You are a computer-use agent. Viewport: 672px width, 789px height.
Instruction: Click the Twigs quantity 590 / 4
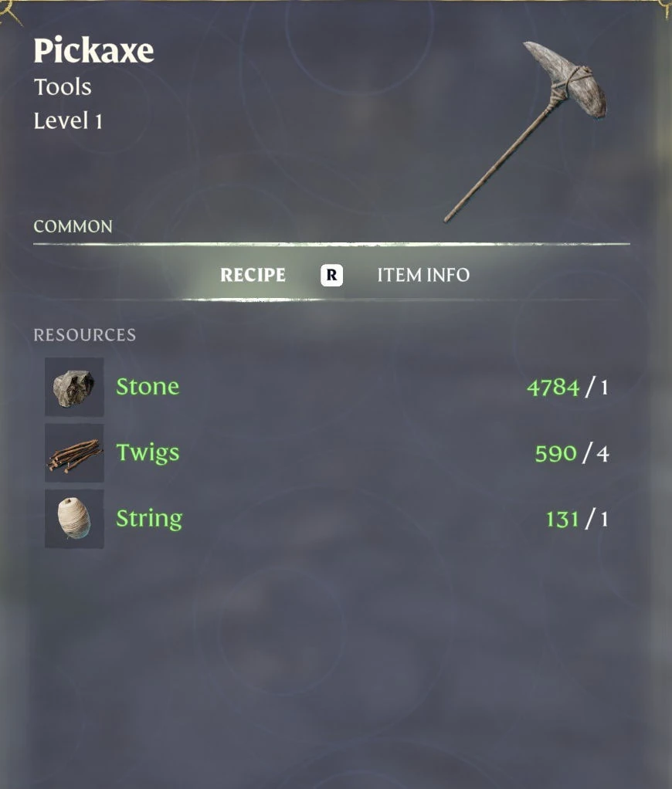[572, 453]
